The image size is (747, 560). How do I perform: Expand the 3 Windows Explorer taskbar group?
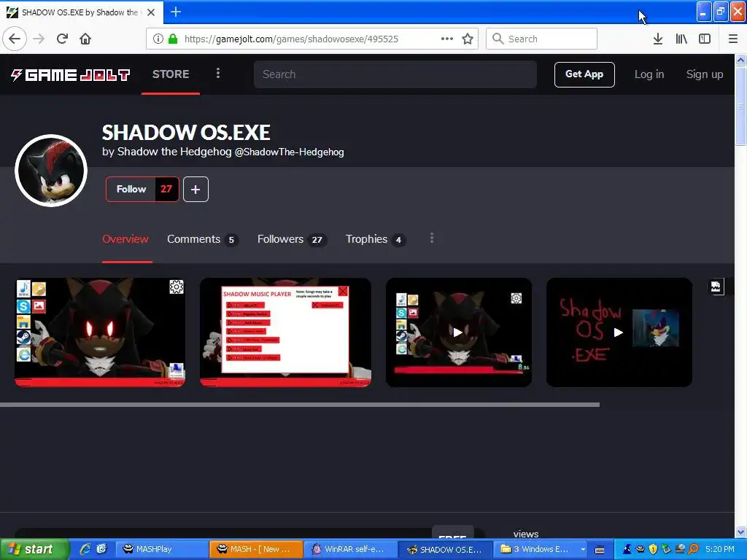click(541, 549)
